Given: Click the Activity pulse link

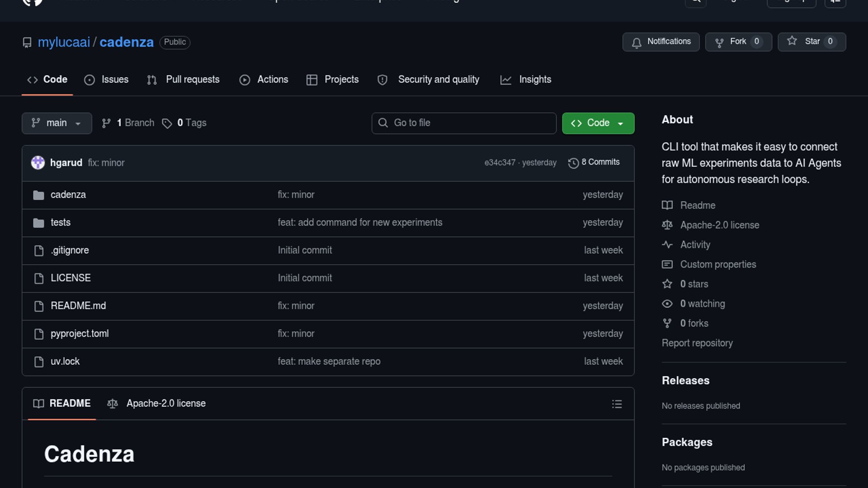Looking at the screenshot, I should 695,245.
